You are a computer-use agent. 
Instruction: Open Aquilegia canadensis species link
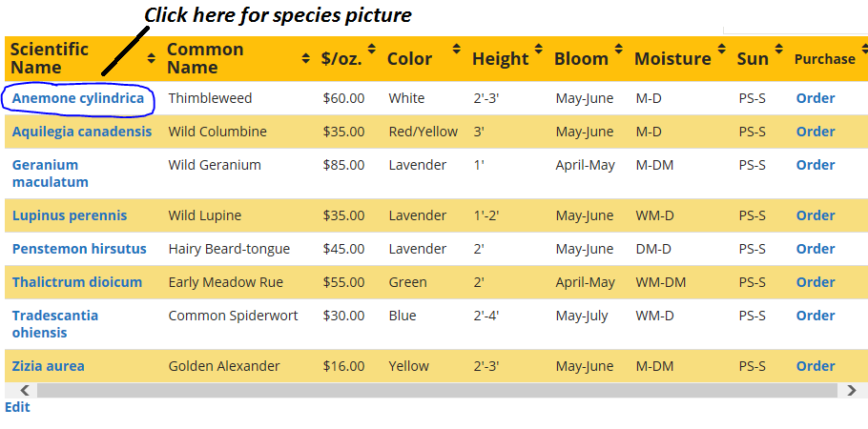pyautogui.click(x=82, y=132)
